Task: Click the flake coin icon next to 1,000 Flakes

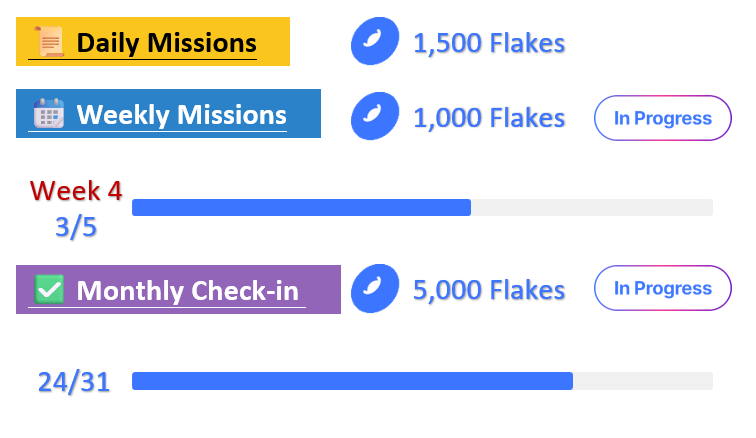Action: pyautogui.click(x=375, y=116)
